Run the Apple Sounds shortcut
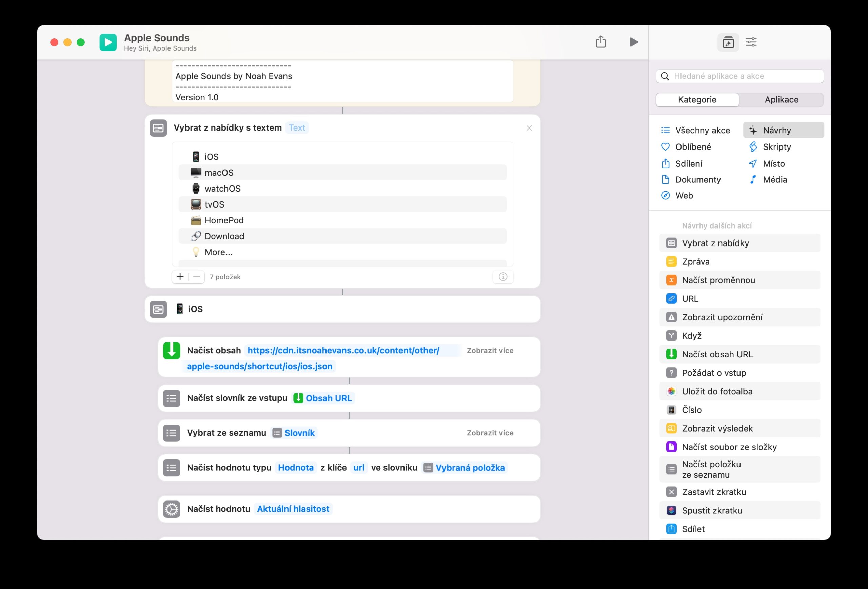Image resolution: width=868 pixels, height=589 pixels. pyautogui.click(x=633, y=42)
